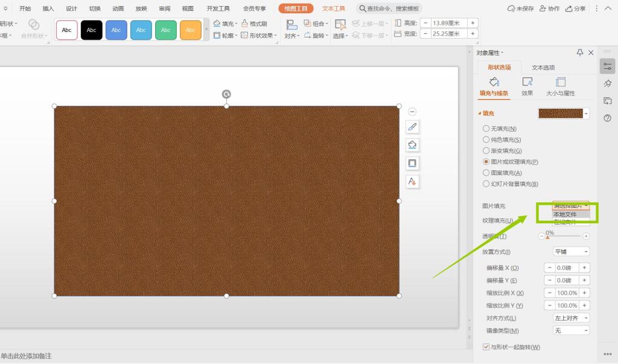Choose local file (本地文件) option
618x364 pixels.
click(x=571, y=214)
